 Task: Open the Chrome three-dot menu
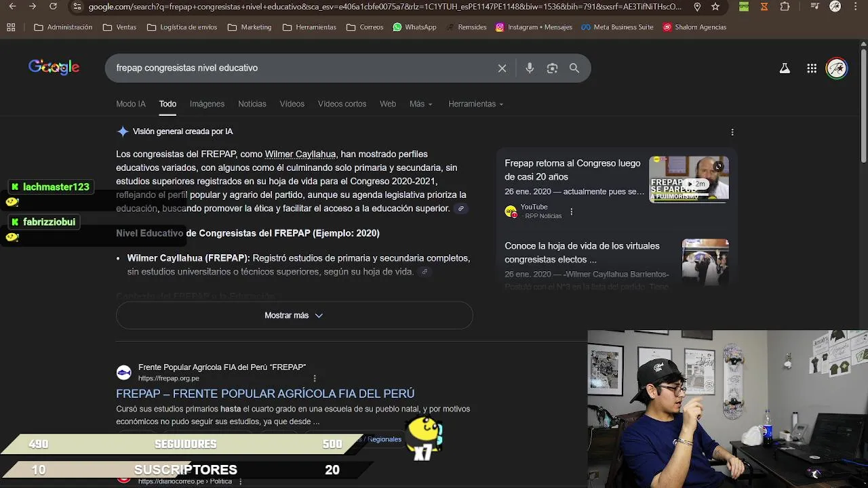tap(856, 7)
